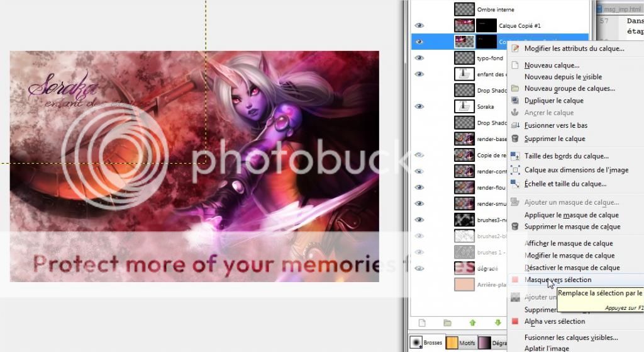Select the Ombre interne layer thumbnail

click(464, 9)
